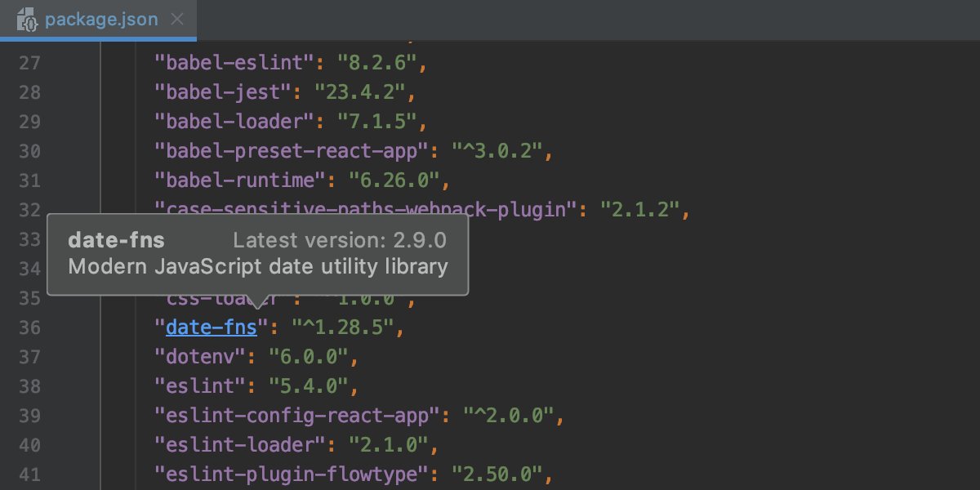Click the version string 8.2.6
The height and width of the screenshot is (490, 980).
click(378, 62)
